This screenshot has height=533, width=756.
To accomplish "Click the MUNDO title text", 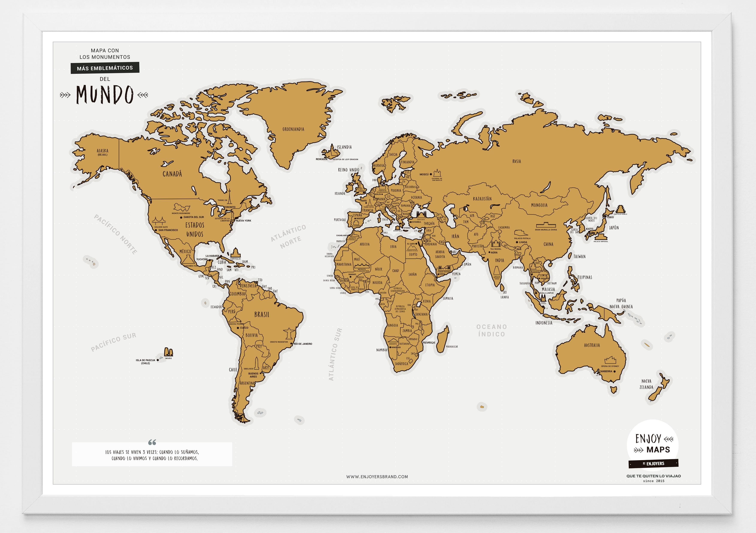I will click(105, 95).
